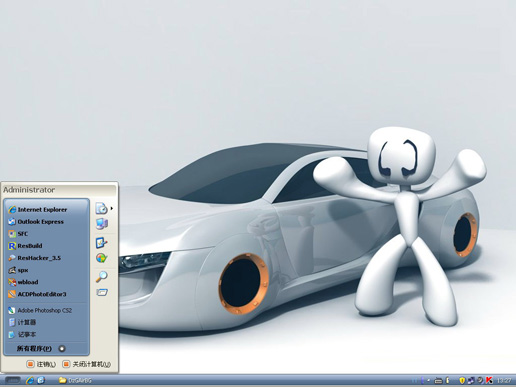Launch ResBuild from the pinned list

[47, 246]
